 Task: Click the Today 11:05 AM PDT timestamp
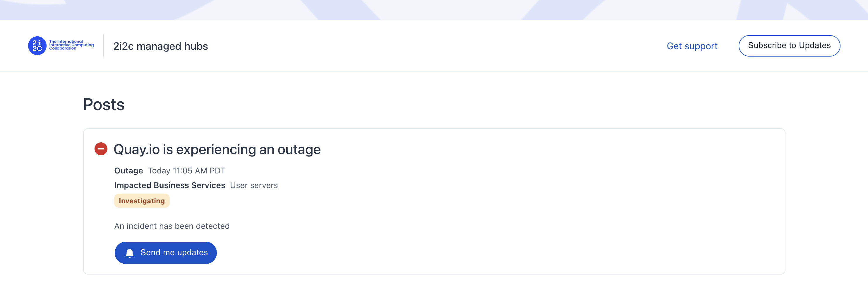click(x=186, y=171)
